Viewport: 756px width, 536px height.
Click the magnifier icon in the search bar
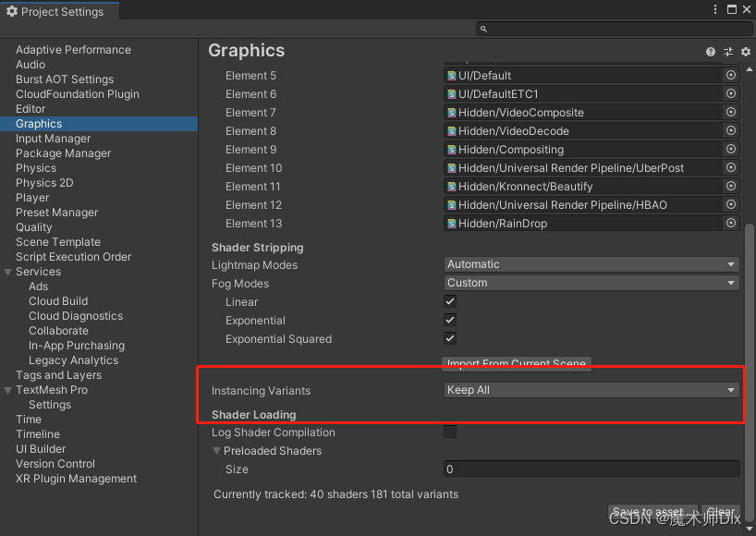click(x=486, y=28)
